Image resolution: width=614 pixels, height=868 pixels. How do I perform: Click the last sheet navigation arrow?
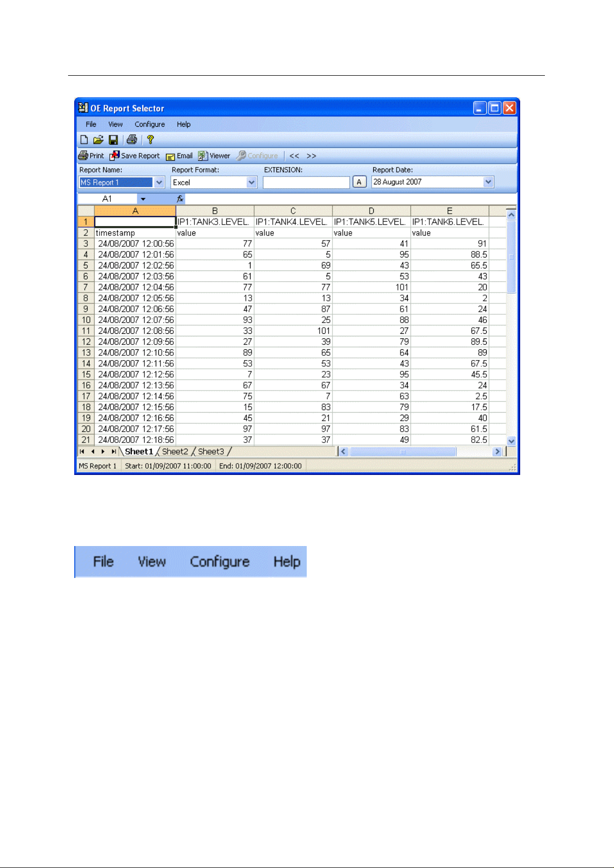pyautogui.click(x=113, y=452)
